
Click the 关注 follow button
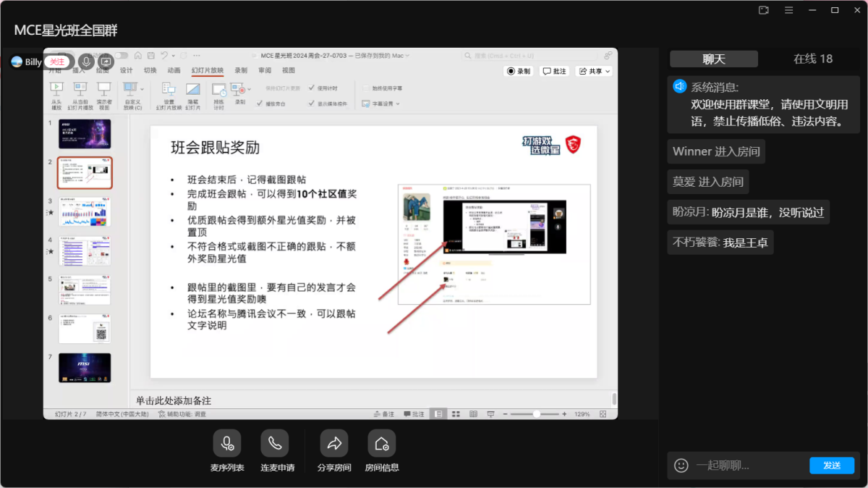tap(57, 62)
